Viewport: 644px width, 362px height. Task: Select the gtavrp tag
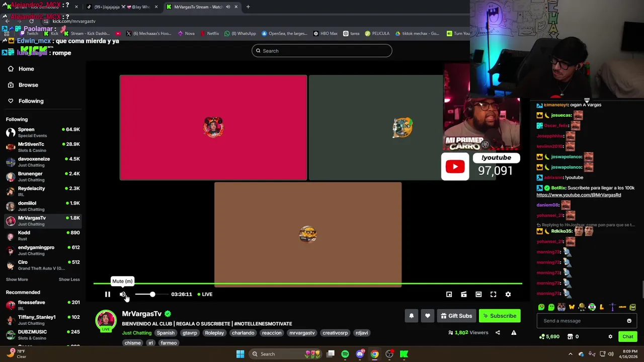tap(190, 333)
